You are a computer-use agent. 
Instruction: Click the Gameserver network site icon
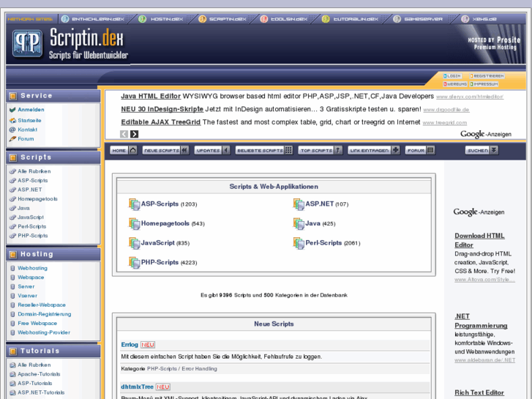click(397, 19)
